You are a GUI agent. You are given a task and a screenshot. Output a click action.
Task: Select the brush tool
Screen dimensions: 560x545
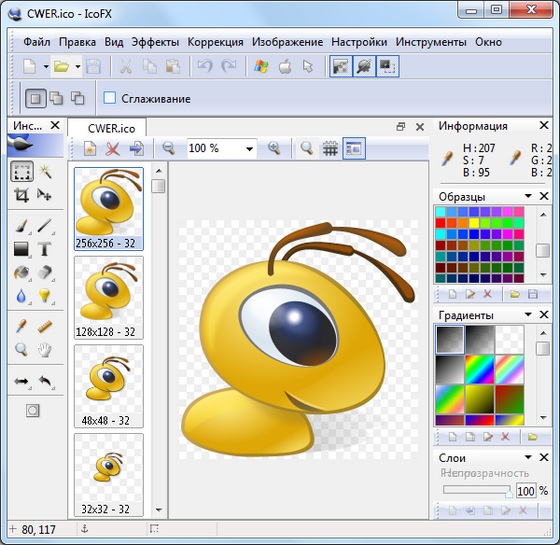click(22, 226)
